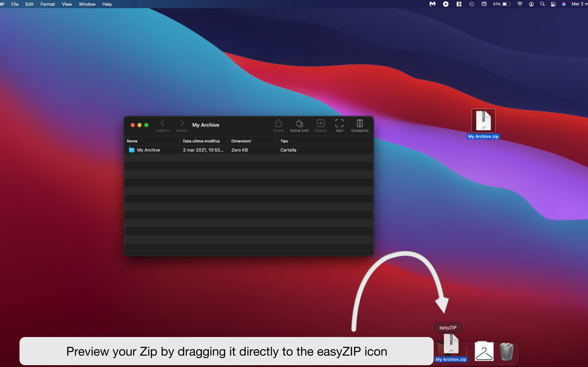Go forward with the Avanti button
The image size is (588, 367).
tap(182, 124)
